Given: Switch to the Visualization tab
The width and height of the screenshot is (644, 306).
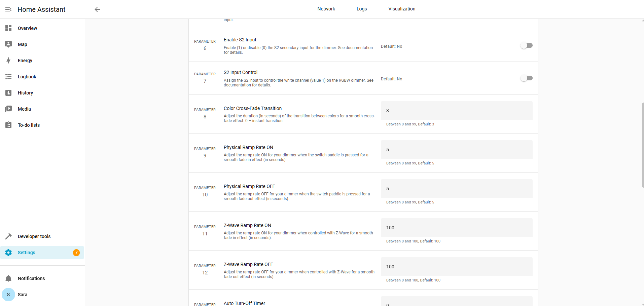Looking at the screenshot, I should [x=402, y=9].
